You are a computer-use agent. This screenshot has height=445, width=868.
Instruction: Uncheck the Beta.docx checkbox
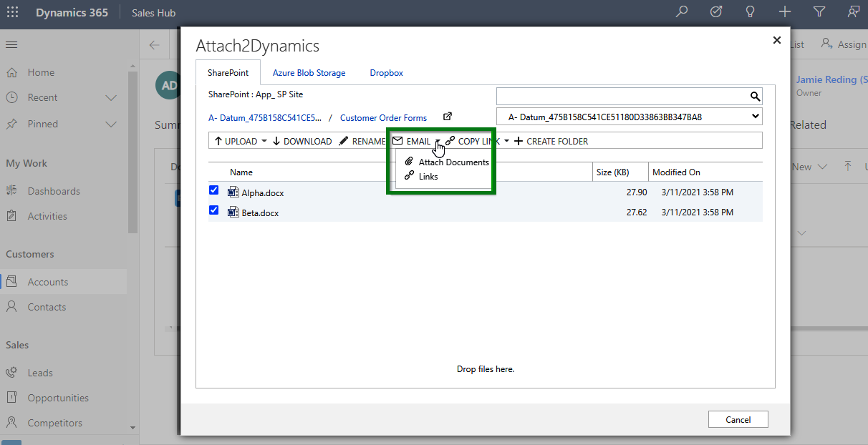213,210
